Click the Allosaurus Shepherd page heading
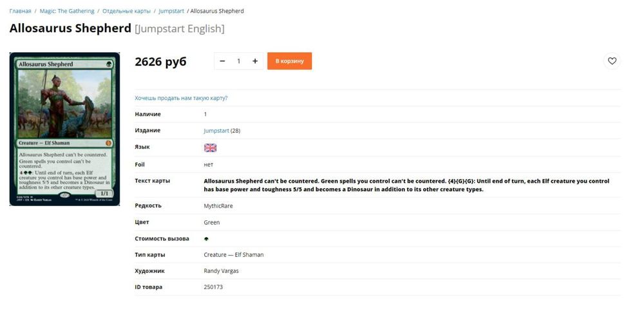 tap(70, 29)
